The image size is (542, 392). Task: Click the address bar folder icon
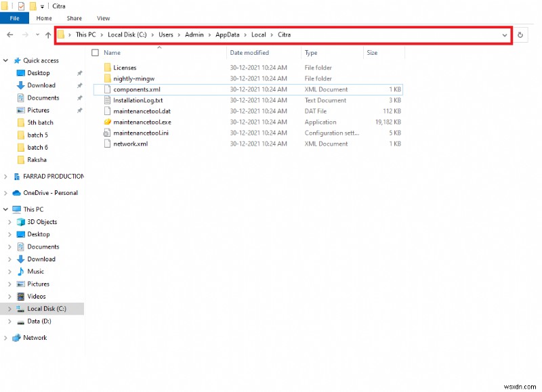(x=61, y=35)
